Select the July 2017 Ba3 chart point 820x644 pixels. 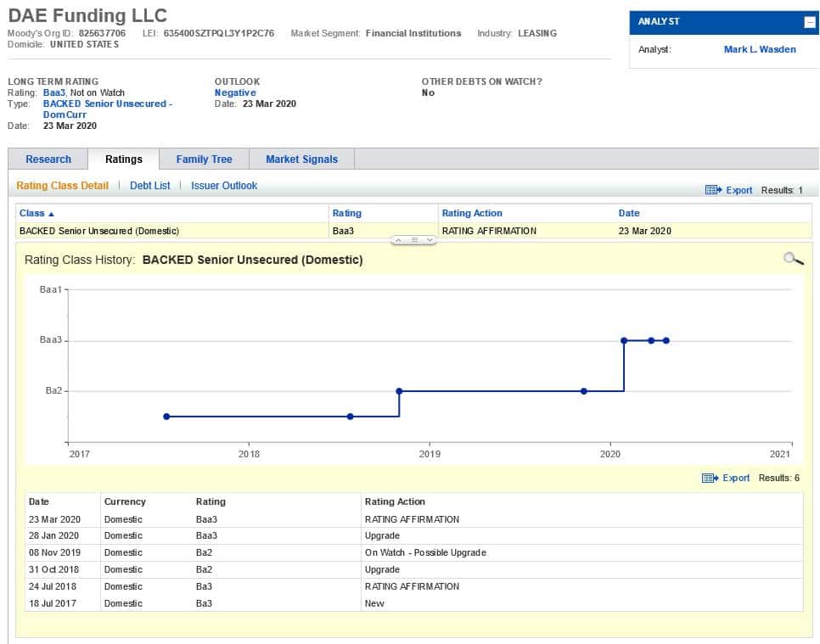(x=166, y=417)
